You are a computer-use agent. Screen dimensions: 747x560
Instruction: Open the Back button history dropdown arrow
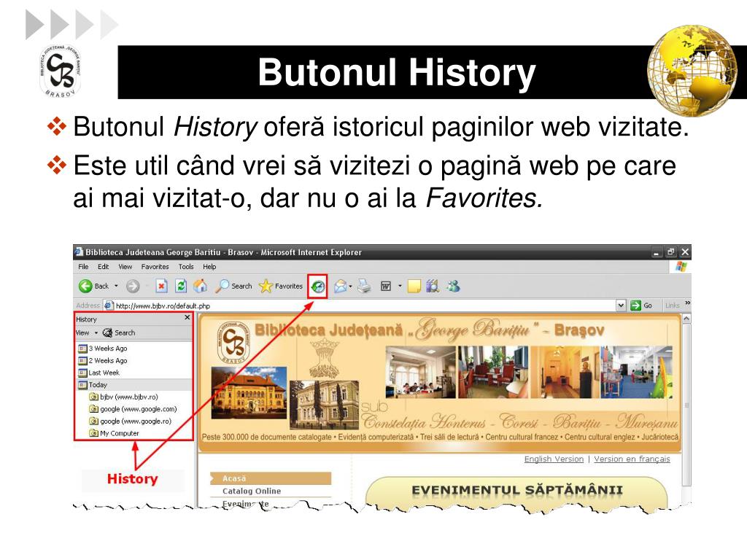[116, 286]
